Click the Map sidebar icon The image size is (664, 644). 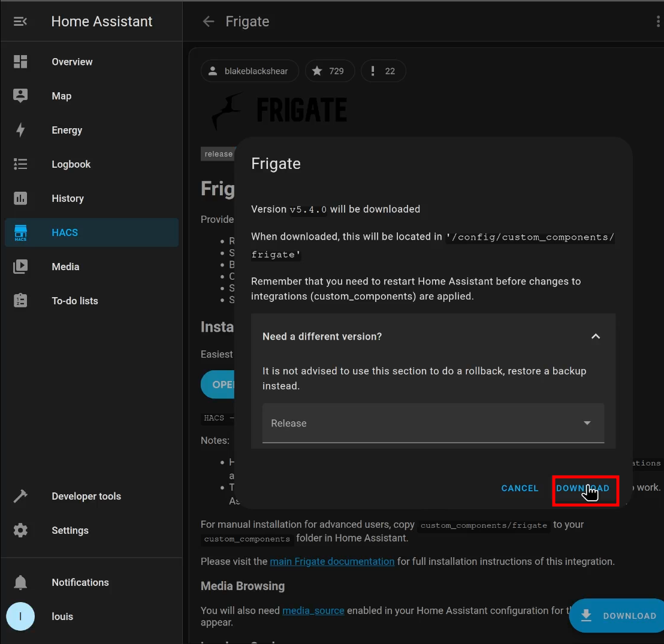click(x=20, y=96)
